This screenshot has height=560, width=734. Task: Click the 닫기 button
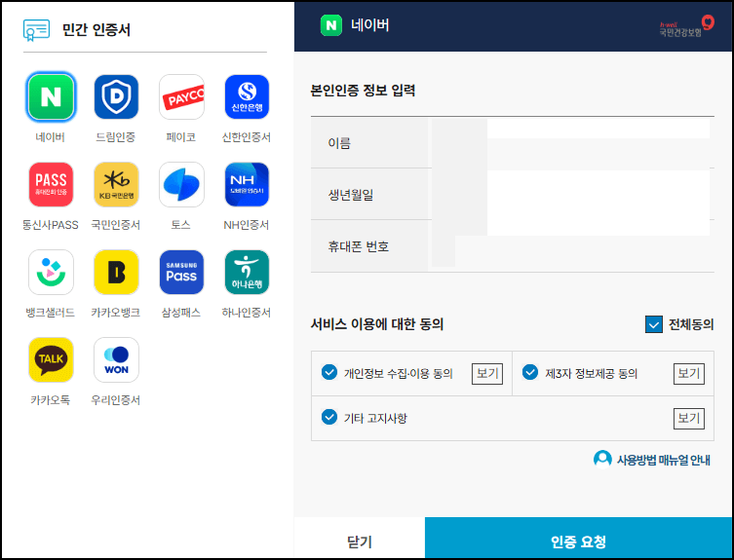coord(360,539)
